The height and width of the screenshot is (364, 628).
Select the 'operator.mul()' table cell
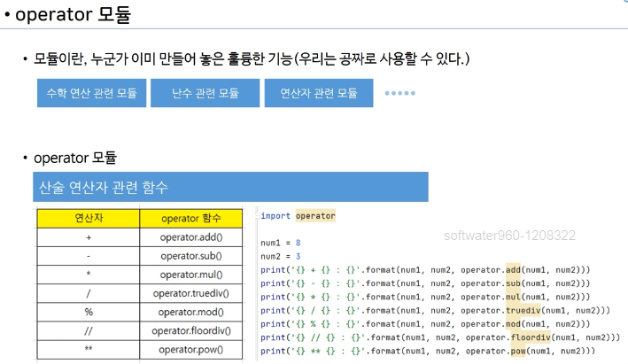191,275
